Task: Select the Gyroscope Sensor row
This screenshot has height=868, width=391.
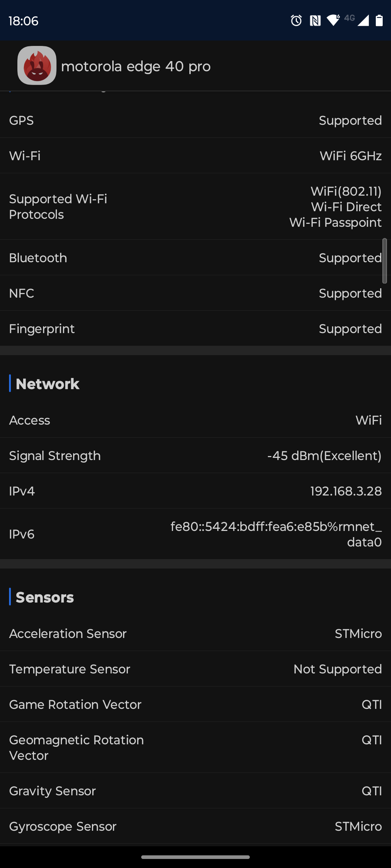Action: pyautogui.click(x=195, y=826)
